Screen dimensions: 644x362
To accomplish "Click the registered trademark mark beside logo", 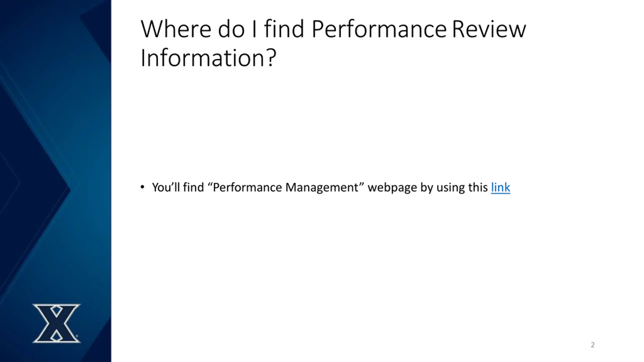I will [77, 336].
